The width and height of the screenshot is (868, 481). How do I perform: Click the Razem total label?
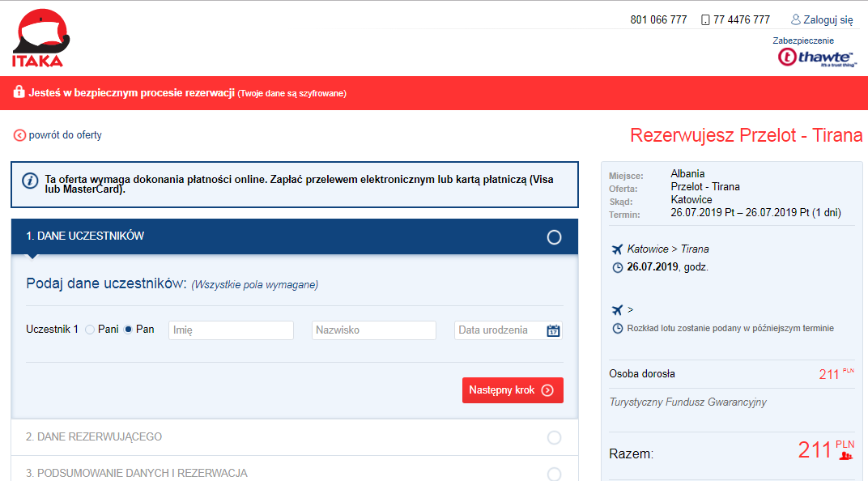(x=631, y=454)
